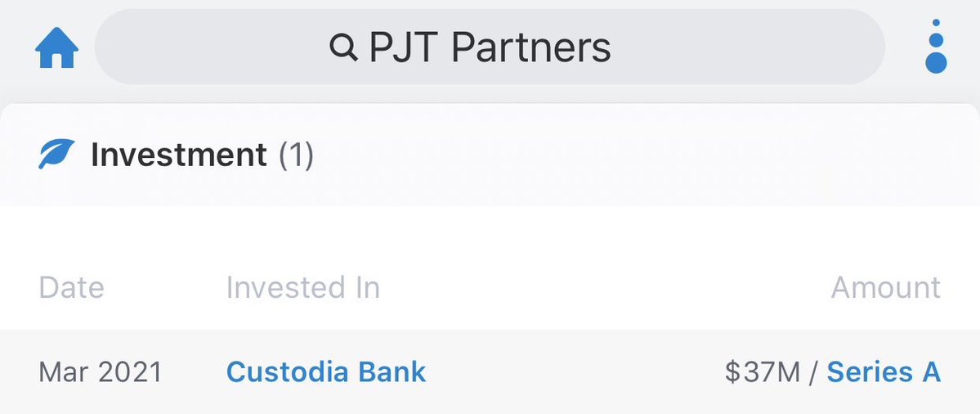Open the three-dot more options menu
The height and width of the screenshot is (414, 980).
tap(936, 47)
